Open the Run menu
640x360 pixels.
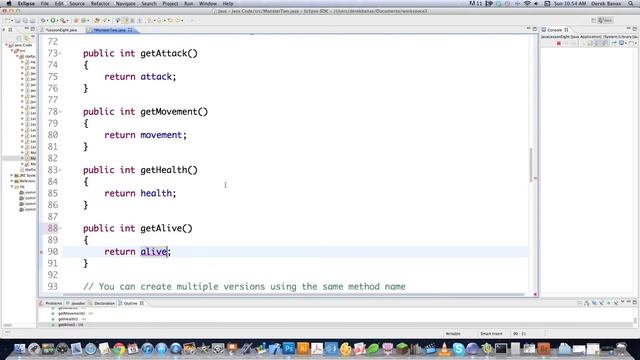point(189,4)
